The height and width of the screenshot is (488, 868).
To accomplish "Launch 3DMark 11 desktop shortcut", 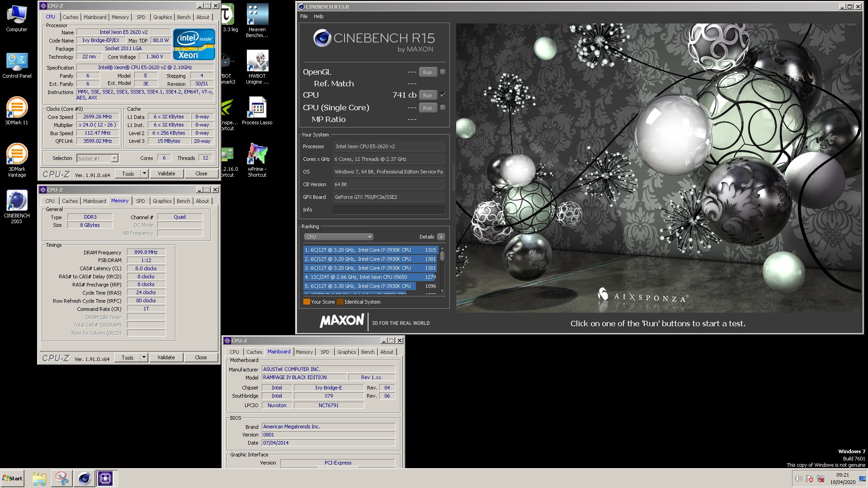I will pyautogui.click(x=17, y=112).
